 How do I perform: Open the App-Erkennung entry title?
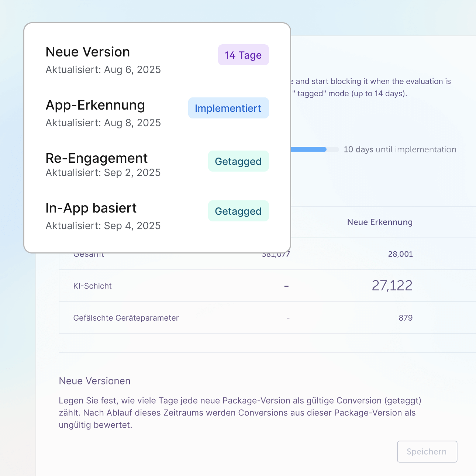pos(95,105)
